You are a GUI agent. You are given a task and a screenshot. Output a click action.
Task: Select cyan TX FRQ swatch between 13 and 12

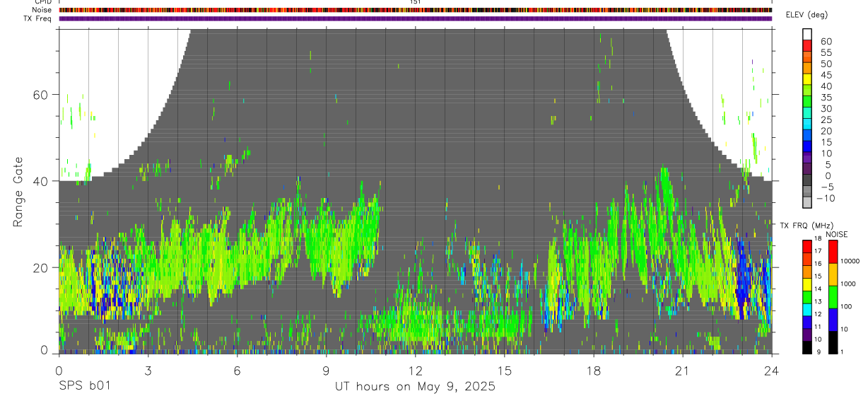coord(807,310)
